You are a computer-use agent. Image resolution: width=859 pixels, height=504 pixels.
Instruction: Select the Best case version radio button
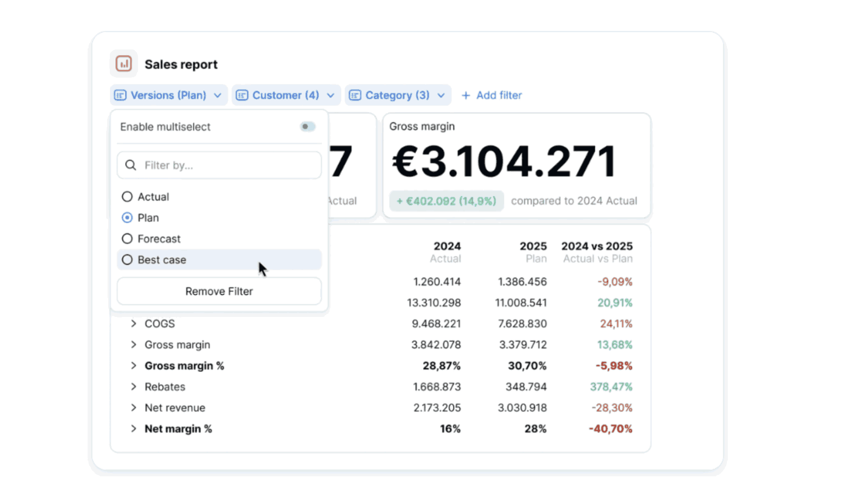tap(127, 259)
